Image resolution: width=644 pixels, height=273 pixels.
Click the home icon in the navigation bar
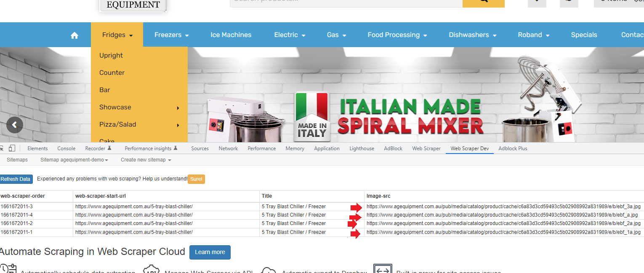click(x=75, y=35)
